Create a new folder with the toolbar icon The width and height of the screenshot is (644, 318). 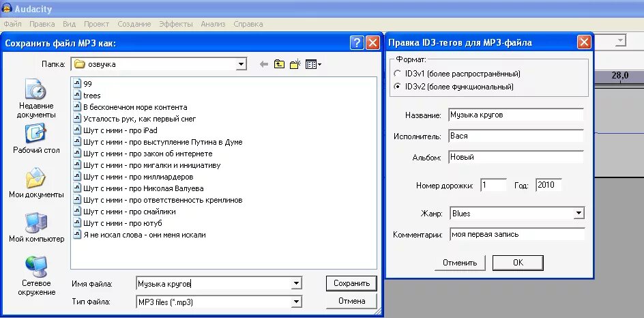(x=295, y=64)
